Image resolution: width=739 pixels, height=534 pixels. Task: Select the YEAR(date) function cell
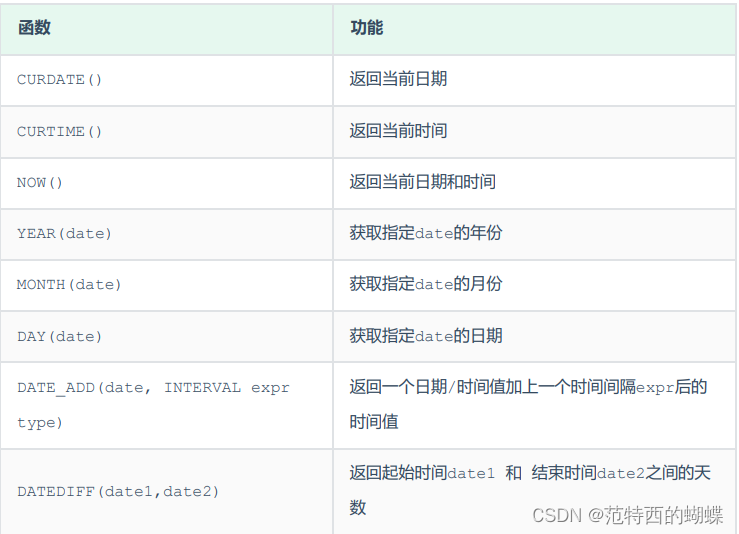(x=167, y=235)
